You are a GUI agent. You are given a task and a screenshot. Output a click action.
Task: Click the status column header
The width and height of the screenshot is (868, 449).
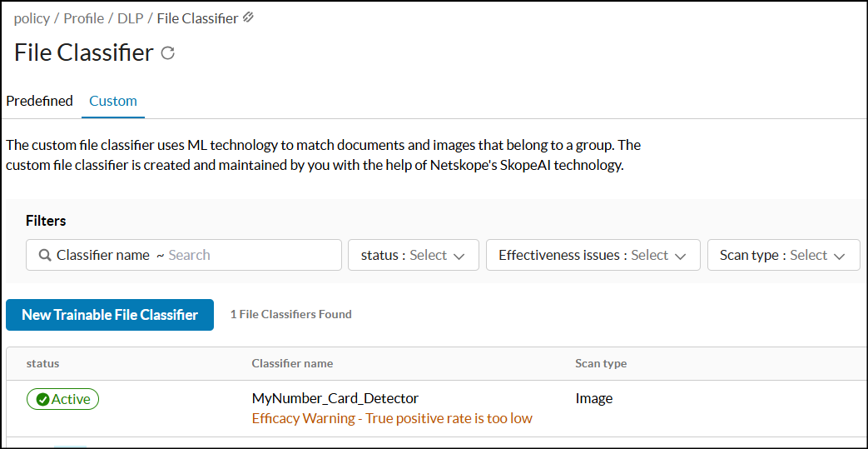pyautogui.click(x=42, y=364)
